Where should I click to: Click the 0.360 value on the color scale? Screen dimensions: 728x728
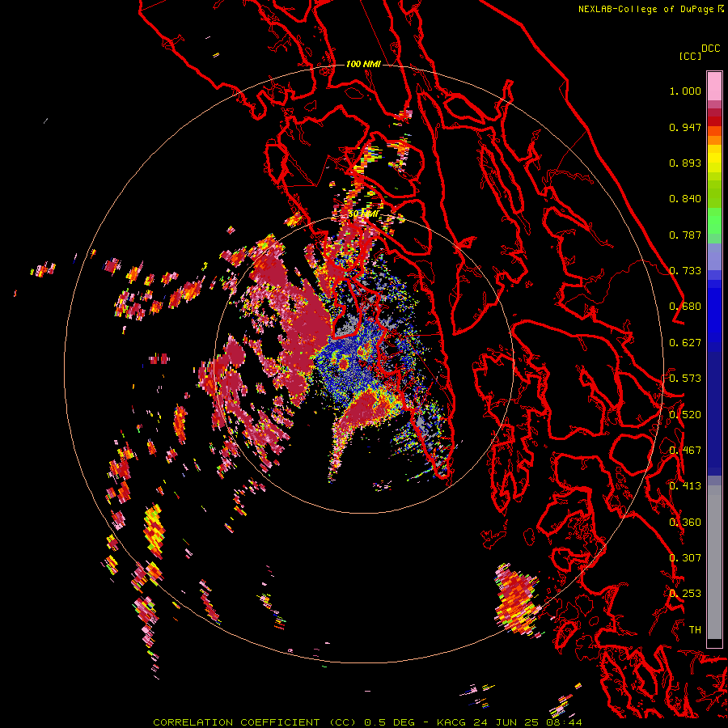click(685, 523)
